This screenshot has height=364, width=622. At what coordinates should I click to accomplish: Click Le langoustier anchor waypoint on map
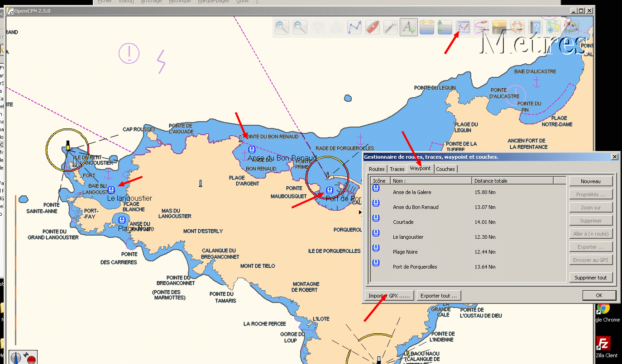(111, 190)
